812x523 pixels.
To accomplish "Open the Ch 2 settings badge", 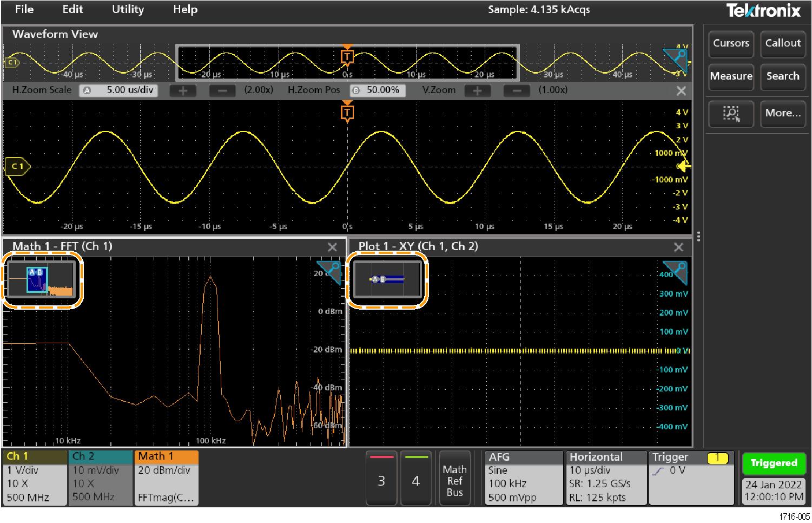I will tap(100, 478).
